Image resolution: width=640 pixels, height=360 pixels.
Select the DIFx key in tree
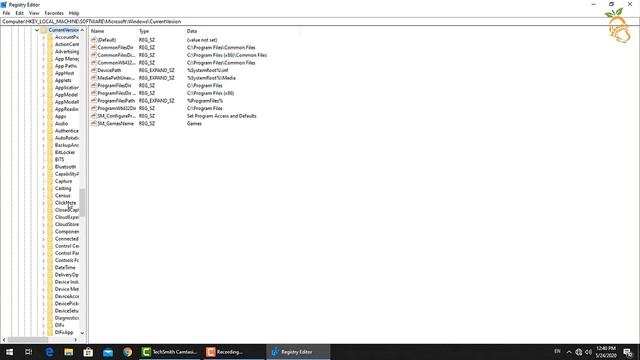pyautogui.click(x=59, y=325)
